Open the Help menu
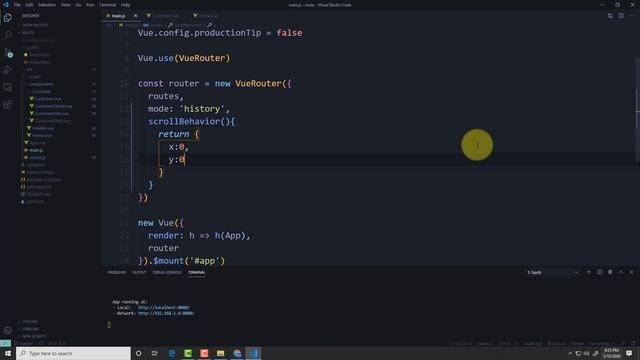The height and width of the screenshot is (360, 640). 125,5
